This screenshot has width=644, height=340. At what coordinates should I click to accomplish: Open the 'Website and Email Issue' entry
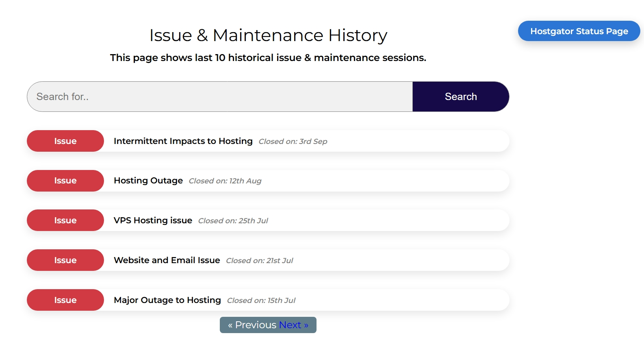[x=167, y=260]
